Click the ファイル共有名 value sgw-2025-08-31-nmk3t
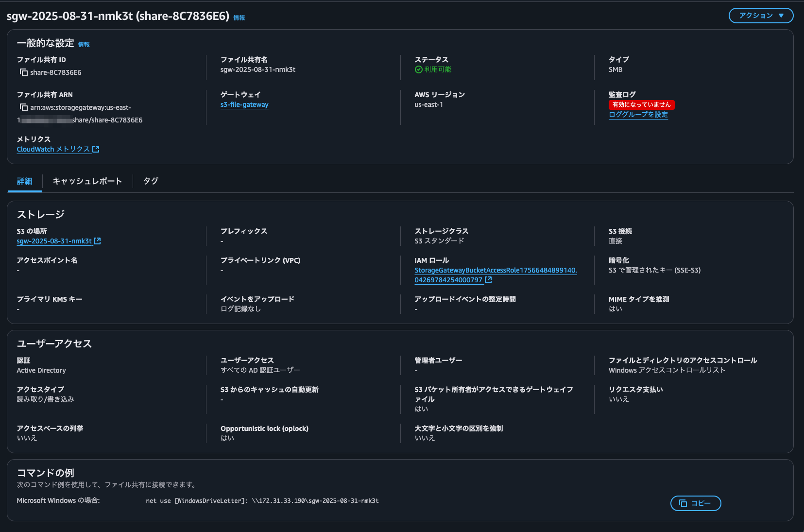Screen dimensions: 804x532 (x=258, y=69)
